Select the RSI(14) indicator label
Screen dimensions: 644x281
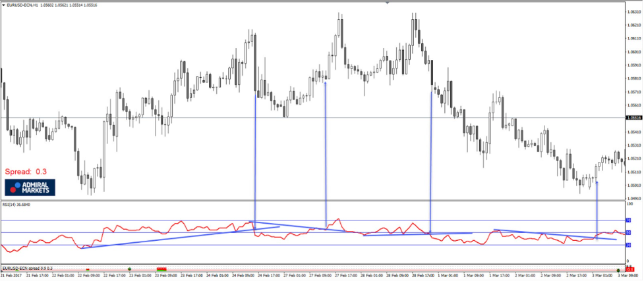point(16,205)
